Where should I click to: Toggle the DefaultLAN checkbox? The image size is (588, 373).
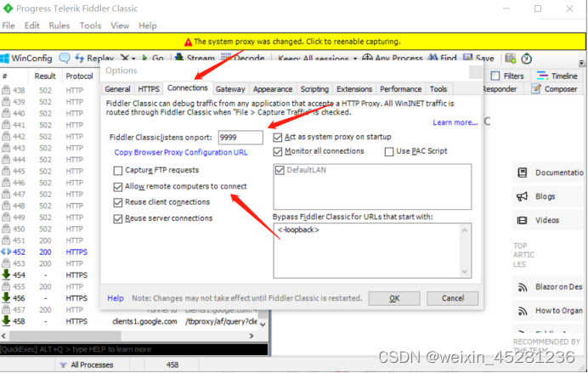280,170
